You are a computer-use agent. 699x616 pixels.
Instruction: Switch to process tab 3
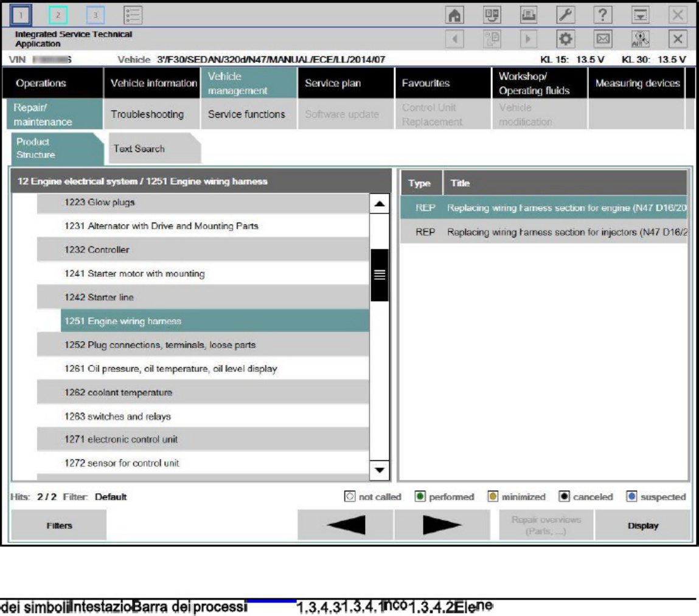95,15
